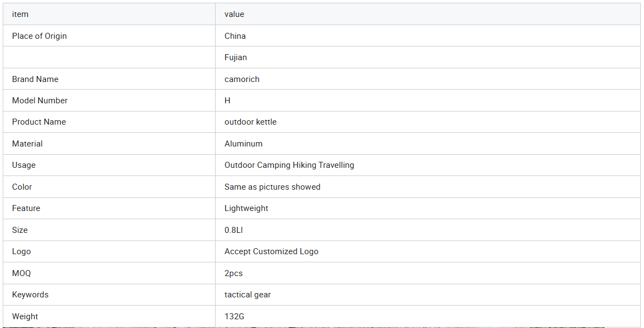The width and height of the screenshot is (644, 328).
Task: Select the 'tactical gear' keywords value
Action: [x=248, y=295]
